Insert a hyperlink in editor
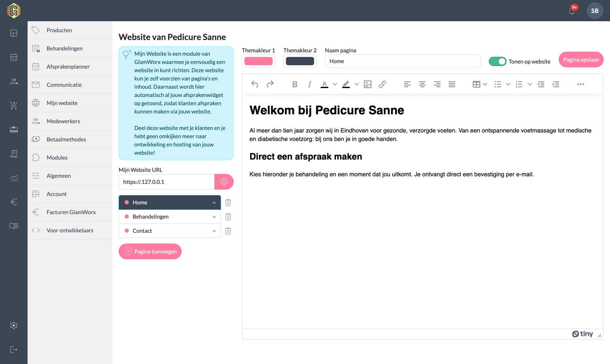This screenshot has width=610, height=364. coord(382,84)
